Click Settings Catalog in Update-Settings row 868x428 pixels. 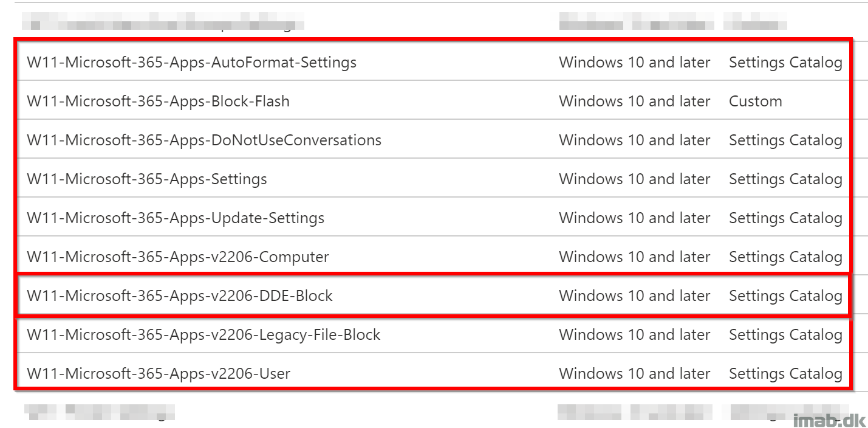(785, 218)
